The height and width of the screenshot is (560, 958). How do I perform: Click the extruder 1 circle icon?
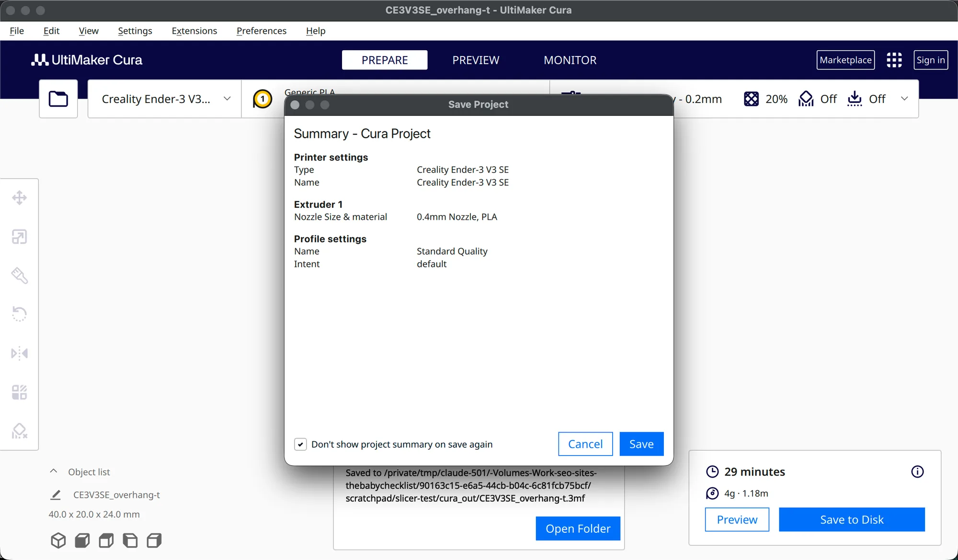262,99
